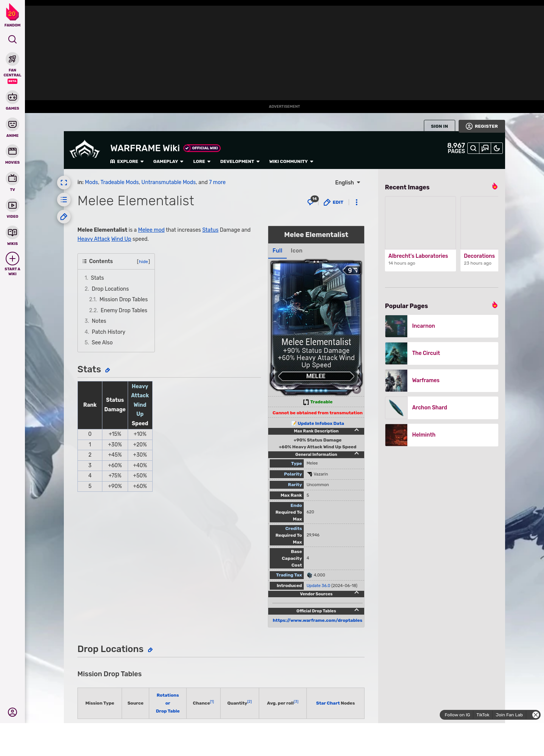
Task: Hide the Contents box
Action: 144,262
